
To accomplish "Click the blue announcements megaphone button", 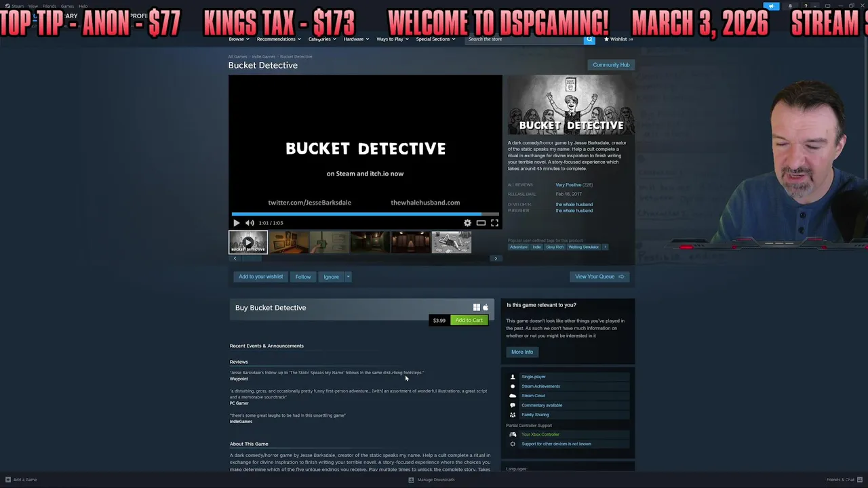I will point(771,6).
